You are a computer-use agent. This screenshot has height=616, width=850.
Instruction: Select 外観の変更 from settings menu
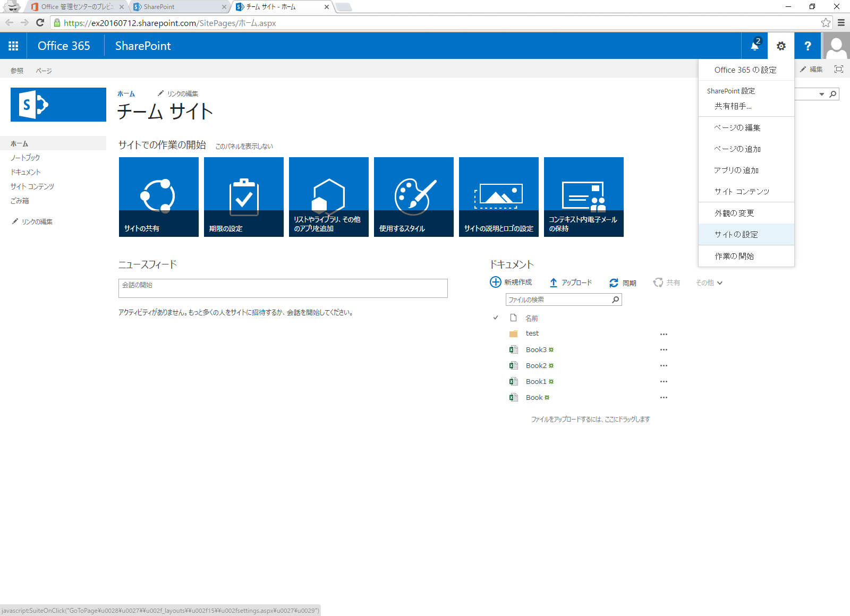[x=746, y=213]
